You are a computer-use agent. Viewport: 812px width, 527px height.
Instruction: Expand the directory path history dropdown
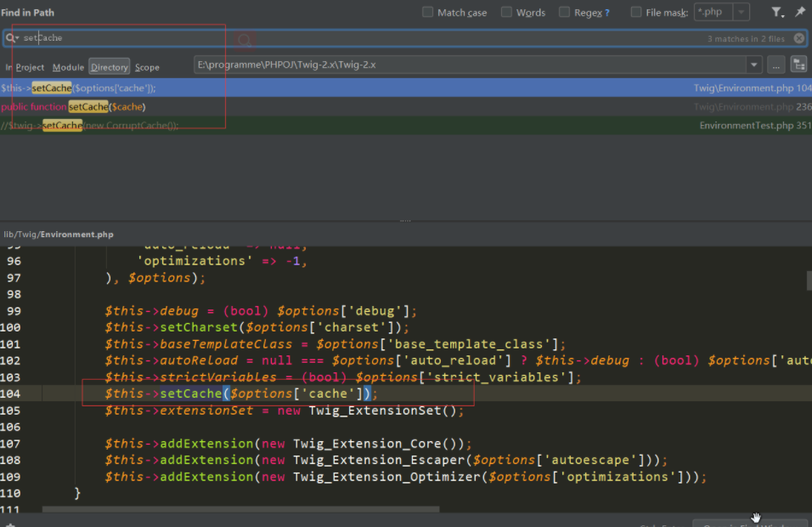click(x=753, y=65)
